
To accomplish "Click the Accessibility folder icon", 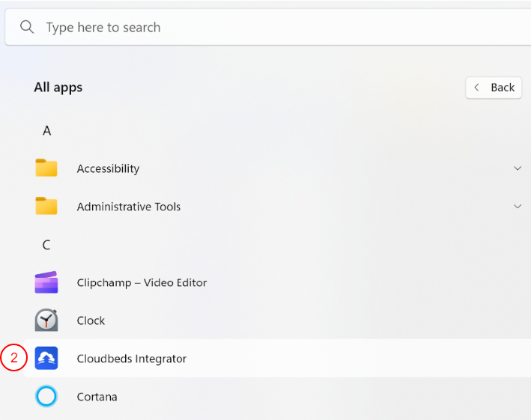I will (x=46, y=168).
